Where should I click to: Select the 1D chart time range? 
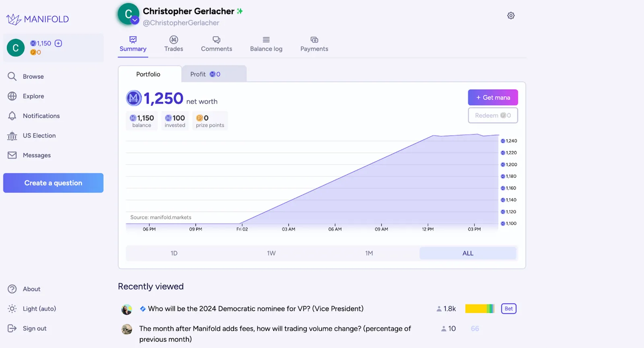coord(174,253)
